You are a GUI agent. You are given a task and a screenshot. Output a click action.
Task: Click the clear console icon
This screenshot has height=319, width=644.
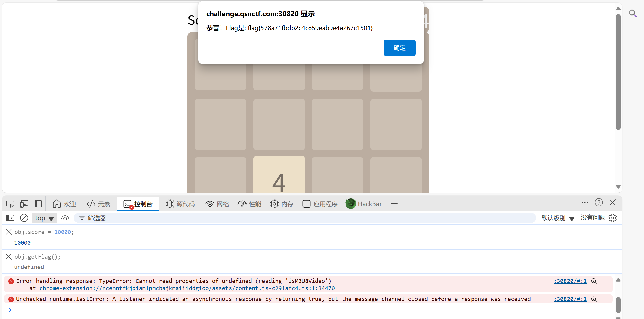[24, 218]
